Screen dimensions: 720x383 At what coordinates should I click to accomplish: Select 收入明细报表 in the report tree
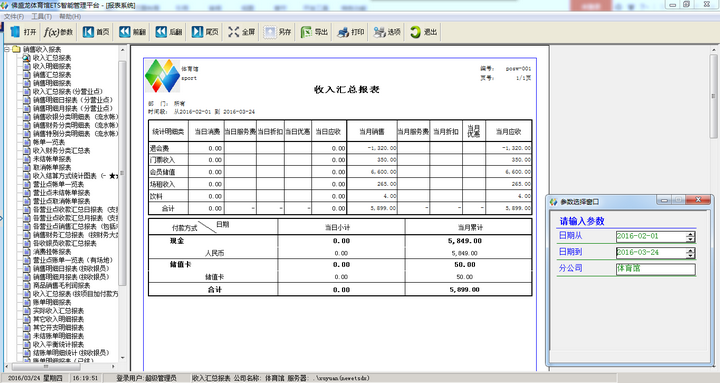click(52, 66)
